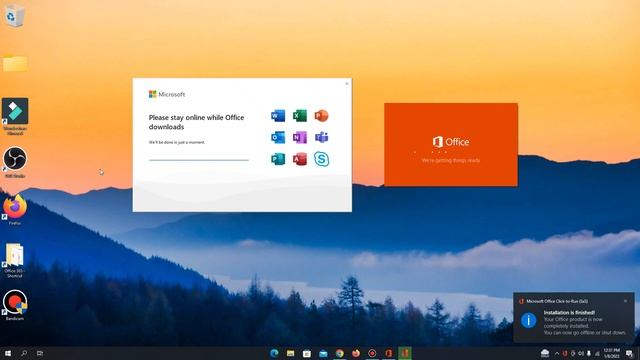The image size is (640, 360).
Task: Open the Wondershare Filmora desktop shortcut
Action: tap(15, 116)
